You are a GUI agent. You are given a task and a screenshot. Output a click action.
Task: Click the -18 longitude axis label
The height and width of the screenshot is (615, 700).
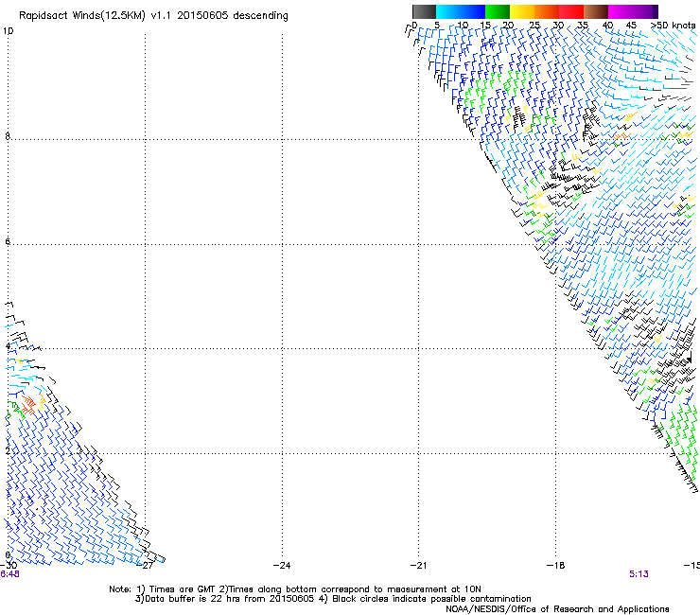pos(556,566)
